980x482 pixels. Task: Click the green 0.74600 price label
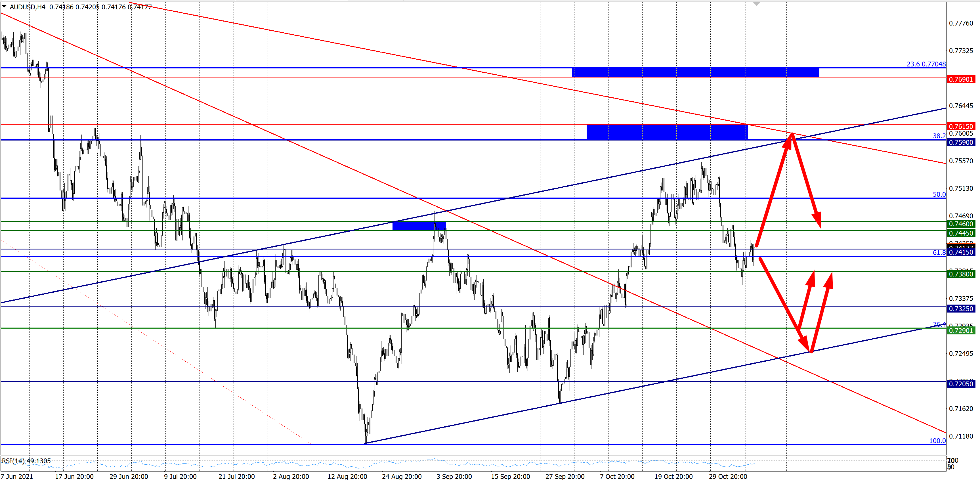[961, 224]
